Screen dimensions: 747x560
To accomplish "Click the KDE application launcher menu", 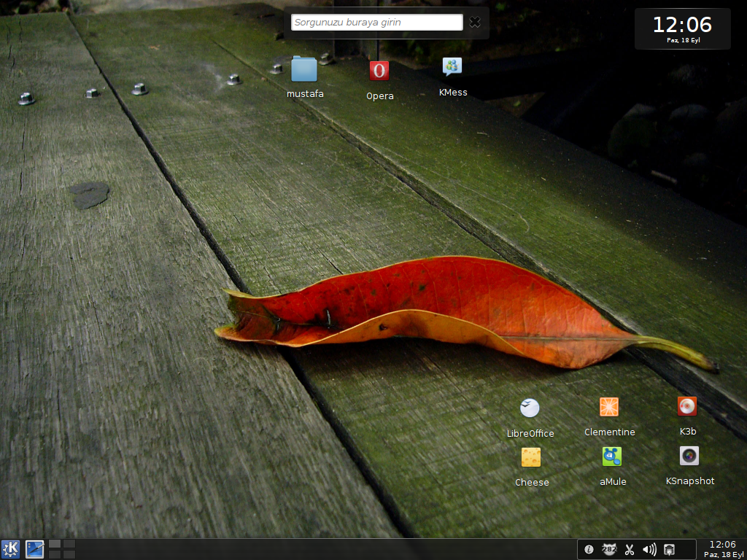I will [x=11, y=549].
